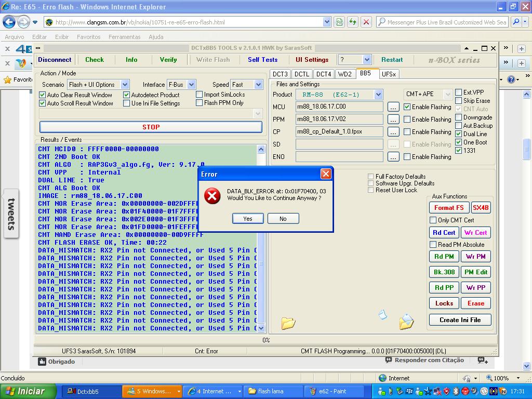Expand the IE address bar dropdown
This screenshot has height=399, width=532.
327,22
